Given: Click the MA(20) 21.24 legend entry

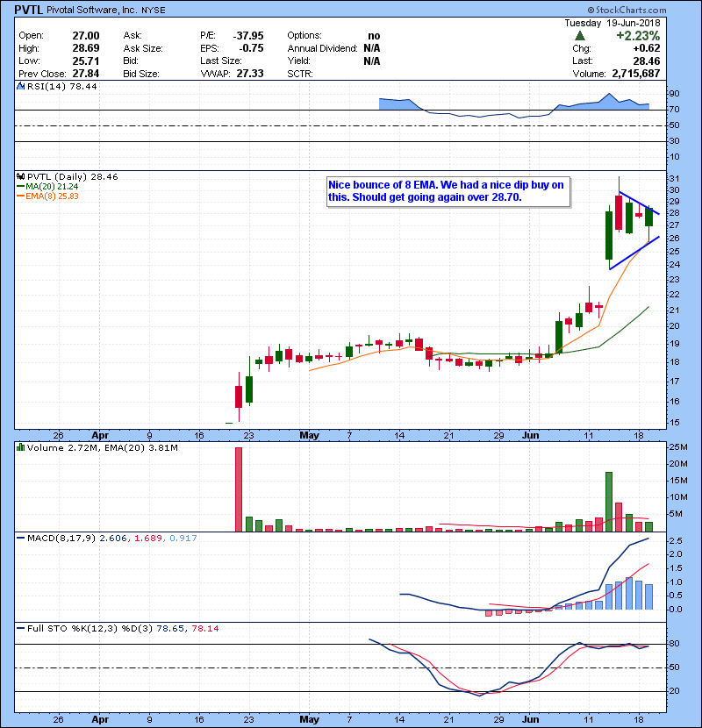Looking at the screenshot, I should pos(48,186).
